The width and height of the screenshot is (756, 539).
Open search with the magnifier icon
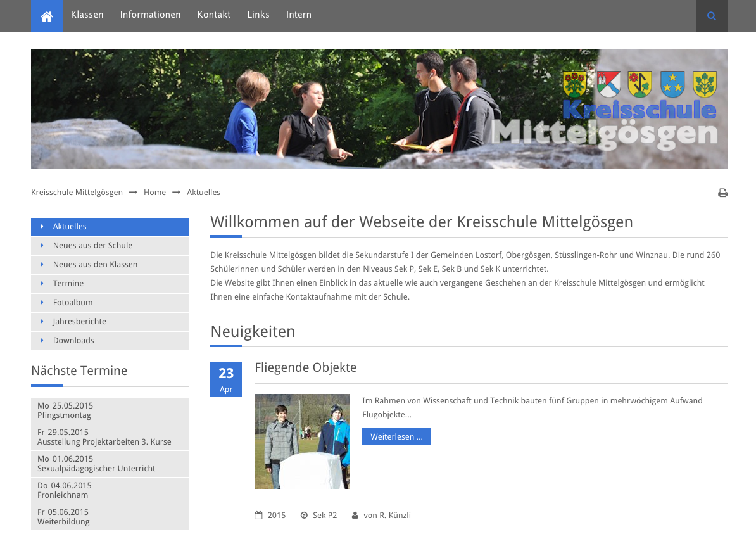(711, 16)
